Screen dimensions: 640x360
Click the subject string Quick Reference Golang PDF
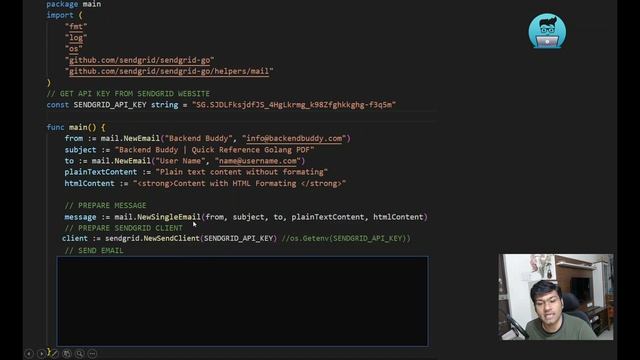coord(214,150)
